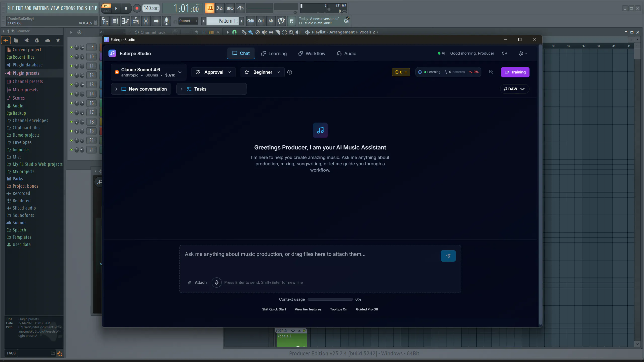This screenshot has height=362, width=644.
Task: Toggle PAT/SONG mode switch
Action: point(106,8)
